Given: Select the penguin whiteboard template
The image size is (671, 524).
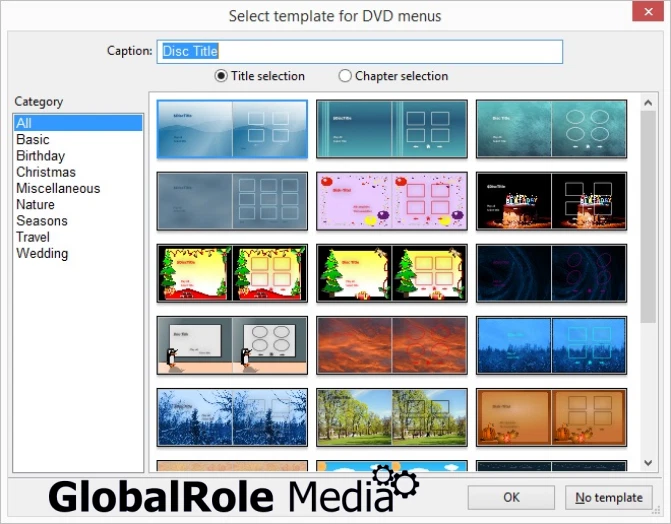Looking at the screenshot, I should [232, 345].
